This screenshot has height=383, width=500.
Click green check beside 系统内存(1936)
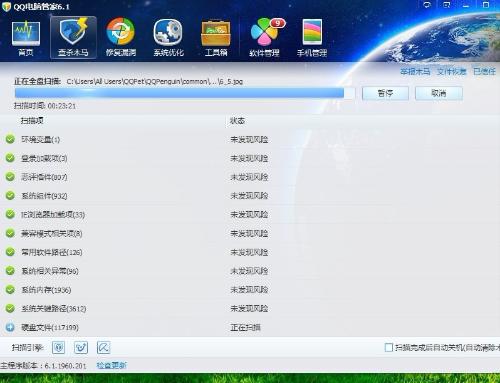click(x=10, y=289)
